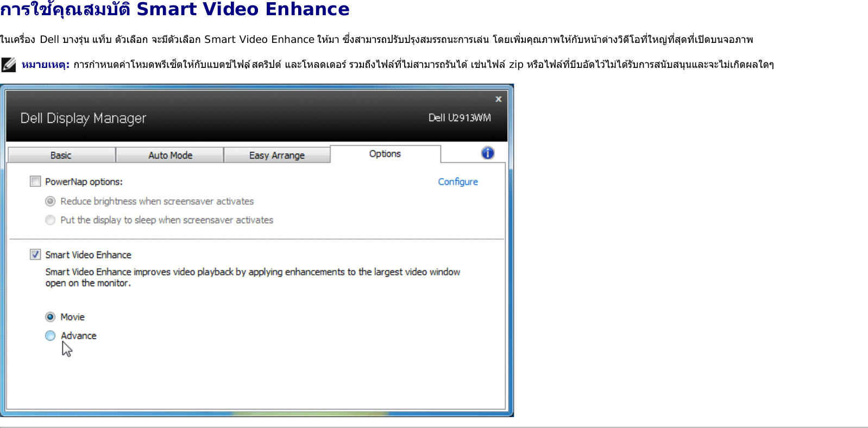The image size is (868, 428).
Task: Select the Options tab
Action: click(385, 154)
